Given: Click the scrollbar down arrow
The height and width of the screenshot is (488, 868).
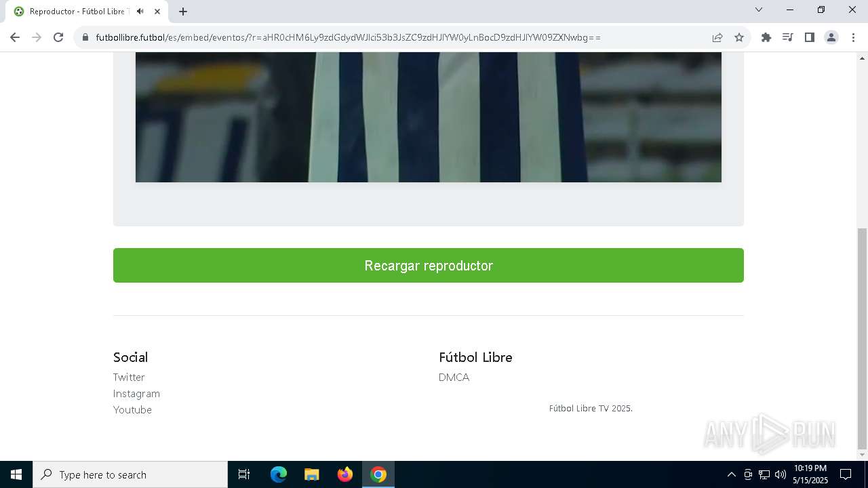Looking at the screenshot, I should pos(863,455).
